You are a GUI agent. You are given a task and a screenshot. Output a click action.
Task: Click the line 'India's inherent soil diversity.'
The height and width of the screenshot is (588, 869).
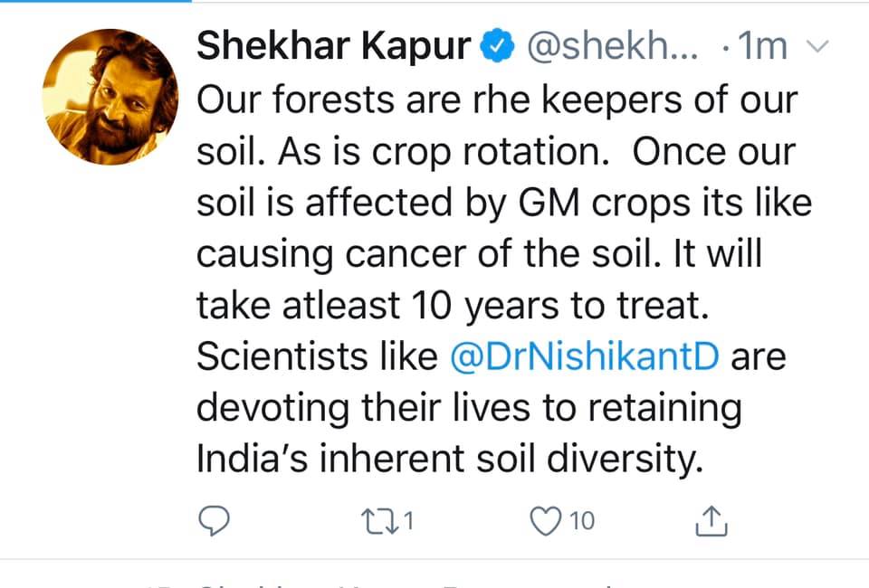[450, 459]
